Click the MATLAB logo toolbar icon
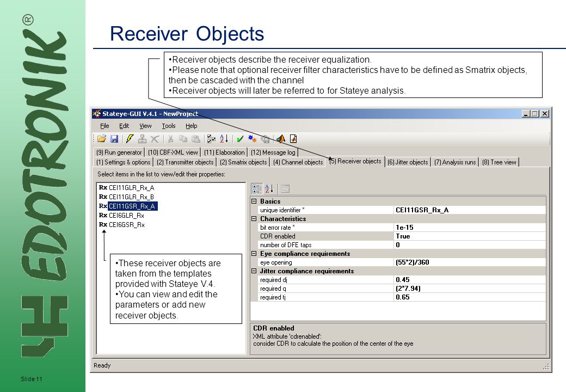566x392 pixels. [x=281, y=139]
